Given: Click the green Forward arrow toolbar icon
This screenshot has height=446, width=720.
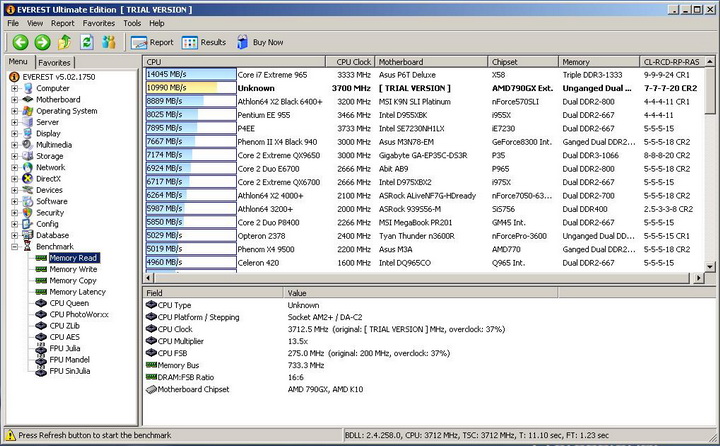Looking at the screenshot, I should [x=43, y=42].
